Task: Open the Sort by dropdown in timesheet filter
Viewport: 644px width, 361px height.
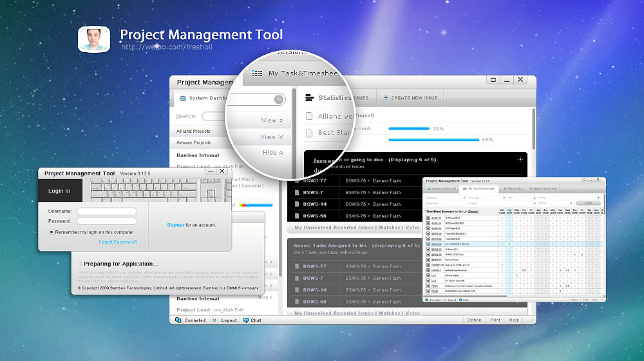Action: click(x=571, y=203)
